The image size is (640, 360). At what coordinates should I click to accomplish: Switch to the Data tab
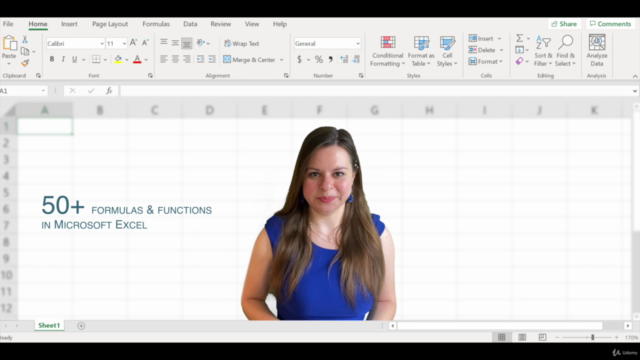(x=190, y=24)
